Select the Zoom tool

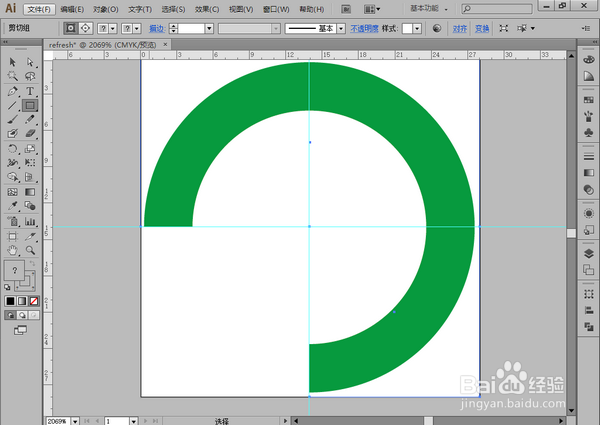[x=30, y=251]
